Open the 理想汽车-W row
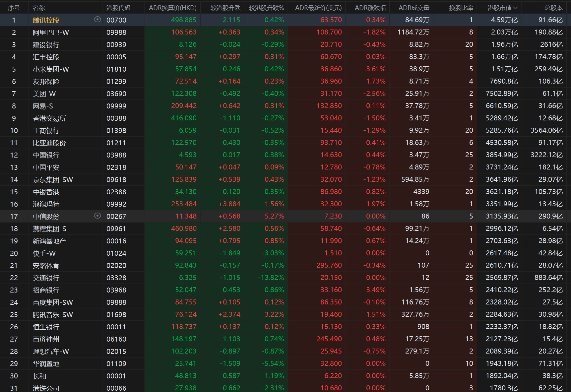 click(x=51, y=352)
